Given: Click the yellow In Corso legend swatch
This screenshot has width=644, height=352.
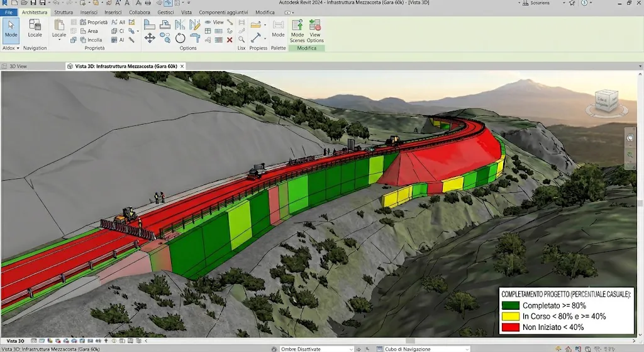Looking at the screenshot, I should [x=511, y=316].
